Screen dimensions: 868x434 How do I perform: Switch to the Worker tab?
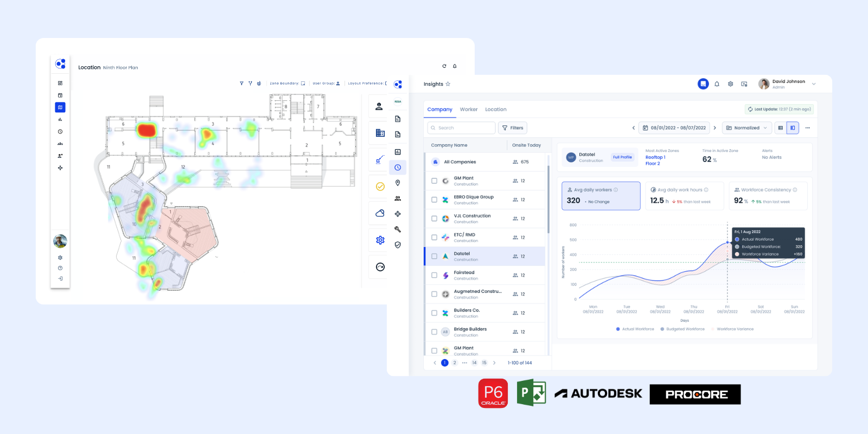(x=469, y=110)
